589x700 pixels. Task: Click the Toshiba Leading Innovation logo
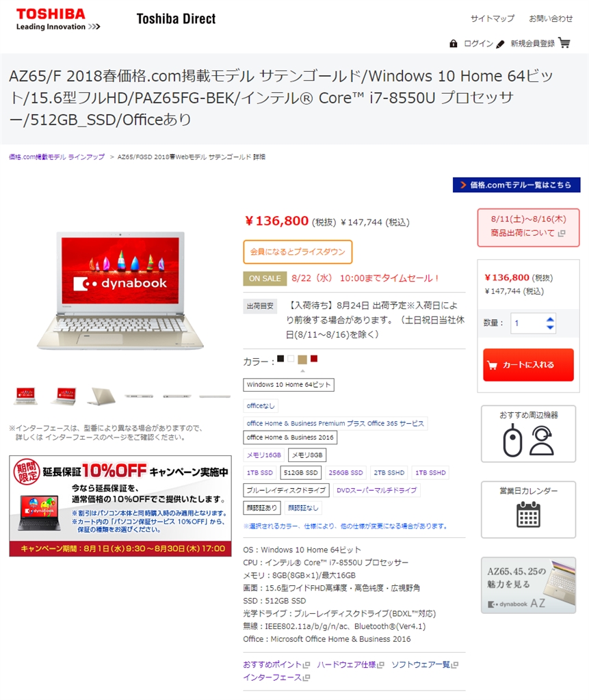point(58,20)
